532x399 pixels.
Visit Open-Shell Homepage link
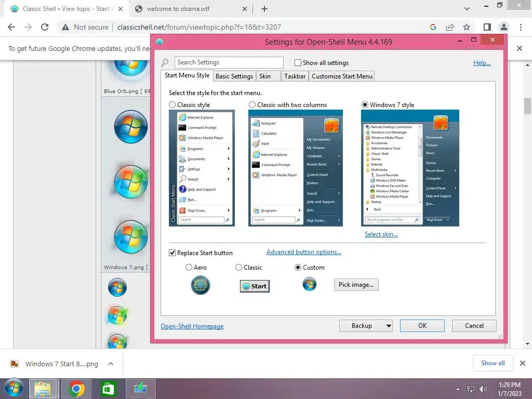point(192,326)
